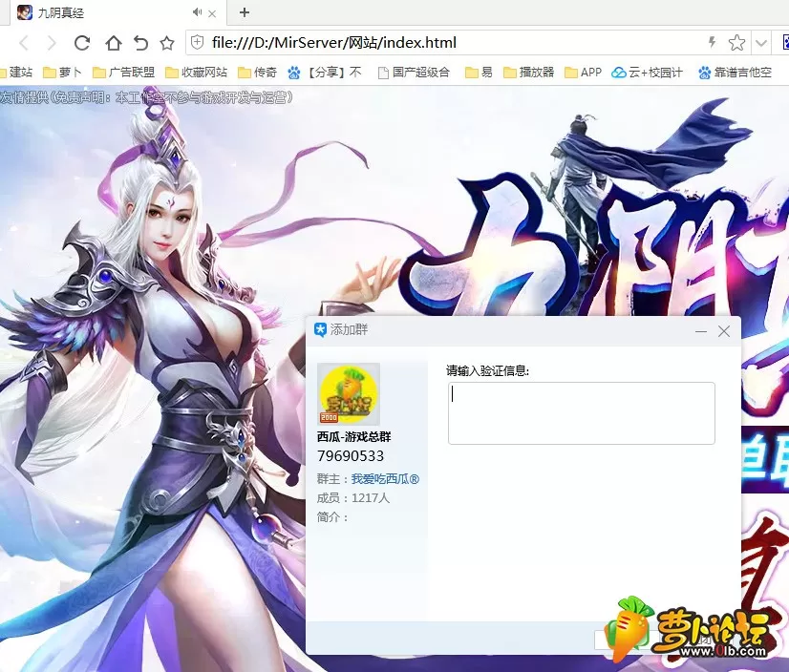Bookmark page using star beside undo arrow
The image size is (789, 672).
167,43
